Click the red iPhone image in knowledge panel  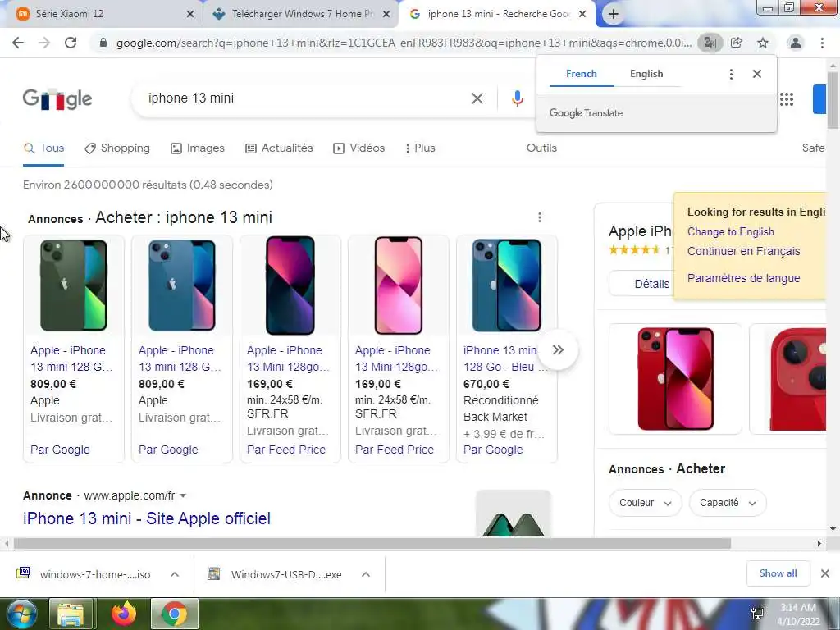click(x=676, y=379)
